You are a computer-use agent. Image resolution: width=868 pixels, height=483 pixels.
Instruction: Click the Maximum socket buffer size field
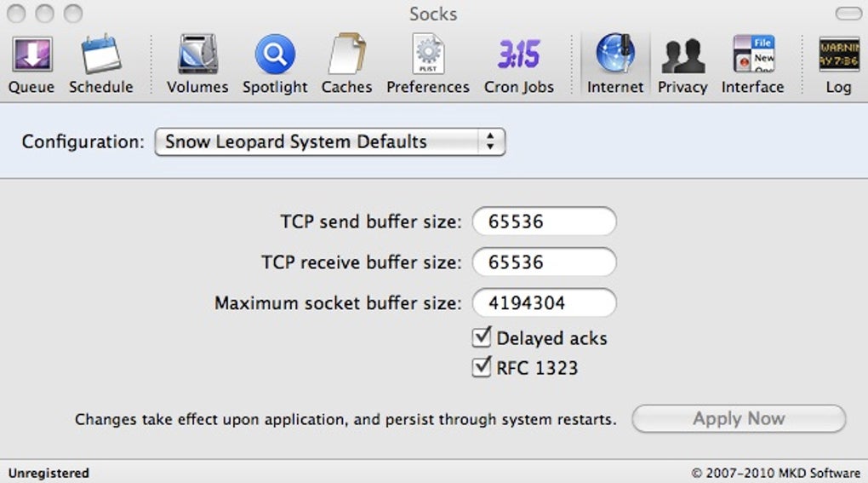(x=544, y=302)
